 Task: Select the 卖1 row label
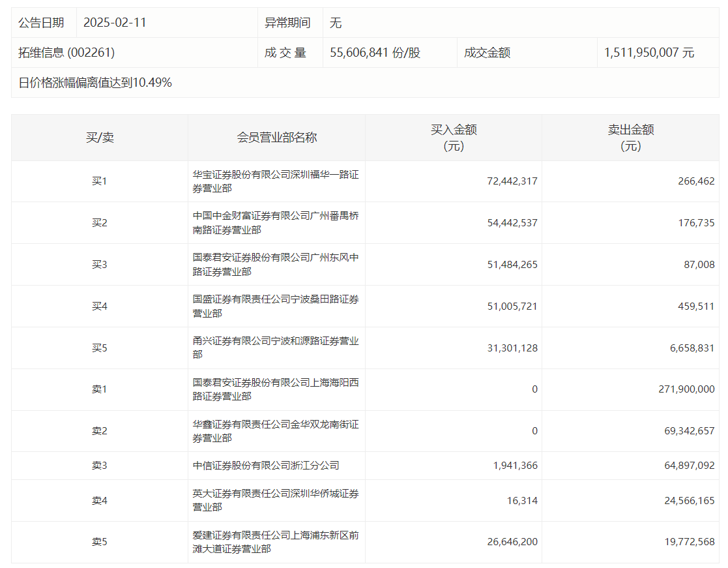coord(99,389)
